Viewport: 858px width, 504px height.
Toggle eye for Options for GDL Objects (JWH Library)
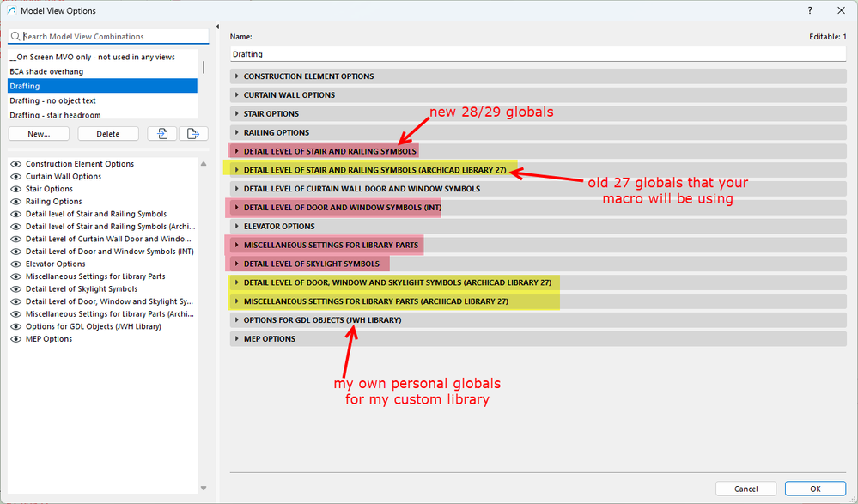coord(15,326)
